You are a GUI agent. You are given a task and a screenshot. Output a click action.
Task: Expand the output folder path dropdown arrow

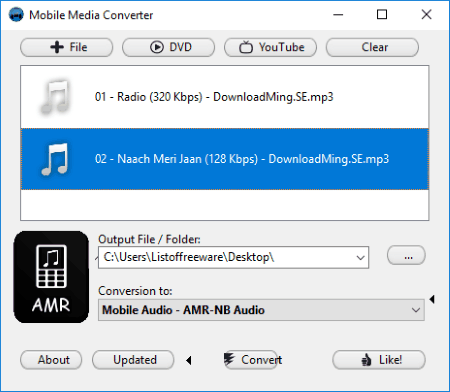pos(360,257)
